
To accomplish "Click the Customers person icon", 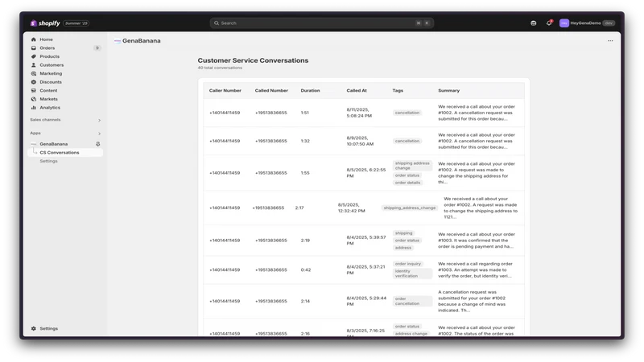I will coord(34,65).
